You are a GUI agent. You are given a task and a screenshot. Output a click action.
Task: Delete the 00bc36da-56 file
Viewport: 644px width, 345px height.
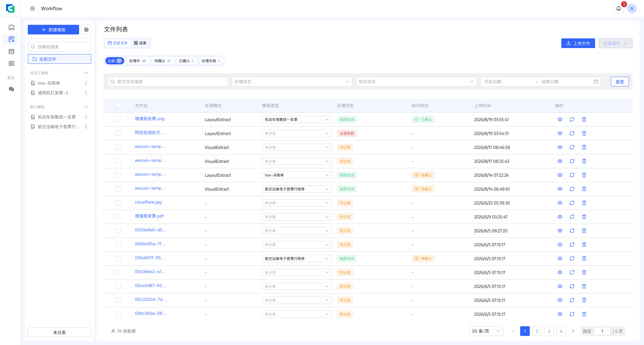click(584, 314)
